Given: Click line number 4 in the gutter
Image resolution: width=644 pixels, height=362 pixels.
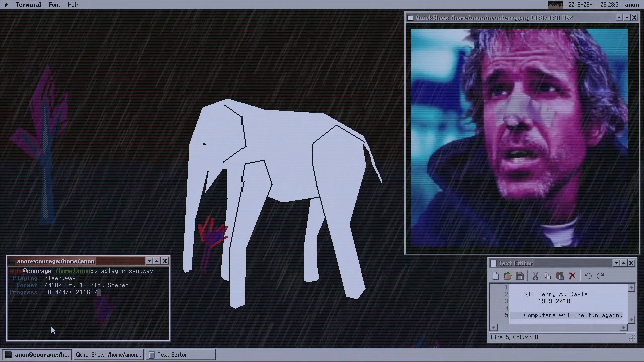Looking at the screenshot, I should pyautogui.click(x=507, y=308).
